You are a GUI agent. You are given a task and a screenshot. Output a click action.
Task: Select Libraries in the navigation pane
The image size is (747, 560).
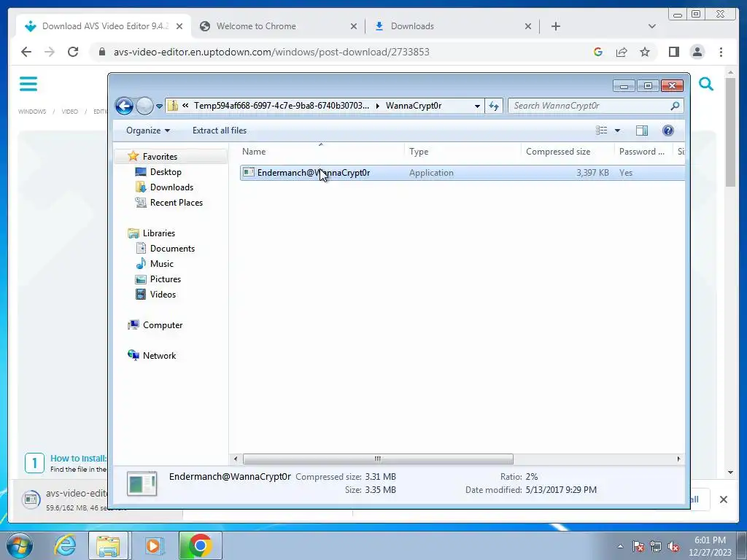158,233
